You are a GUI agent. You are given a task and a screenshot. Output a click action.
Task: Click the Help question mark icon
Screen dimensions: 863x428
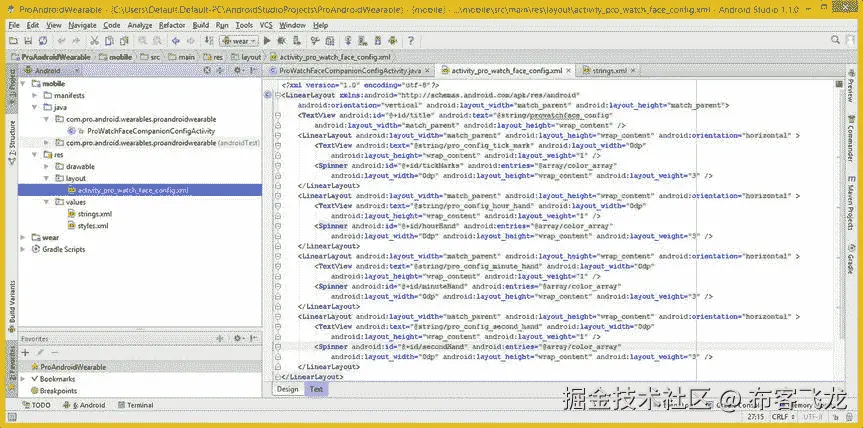coord(411,41)
